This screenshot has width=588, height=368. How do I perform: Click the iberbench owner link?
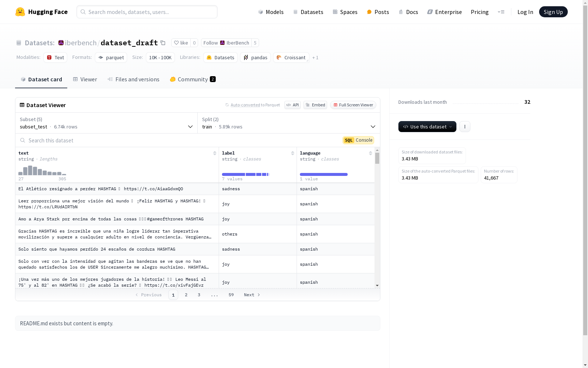[81, 43]
